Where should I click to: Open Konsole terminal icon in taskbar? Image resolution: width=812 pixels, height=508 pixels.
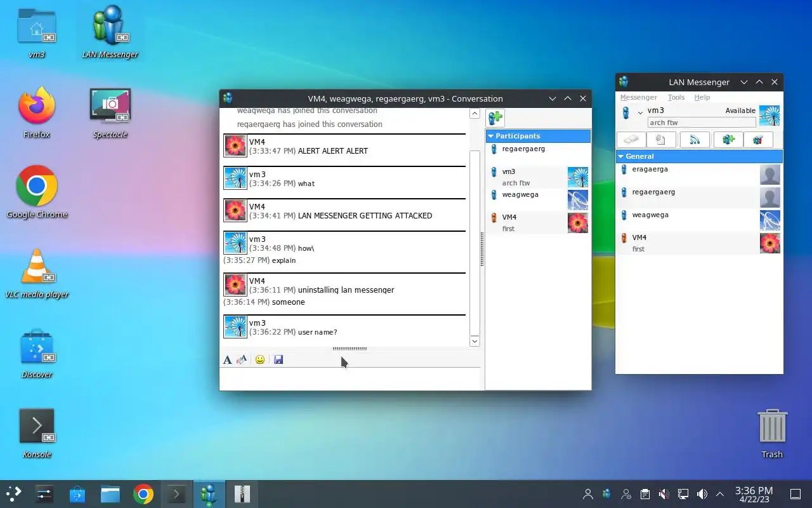[x=176, y=494]
